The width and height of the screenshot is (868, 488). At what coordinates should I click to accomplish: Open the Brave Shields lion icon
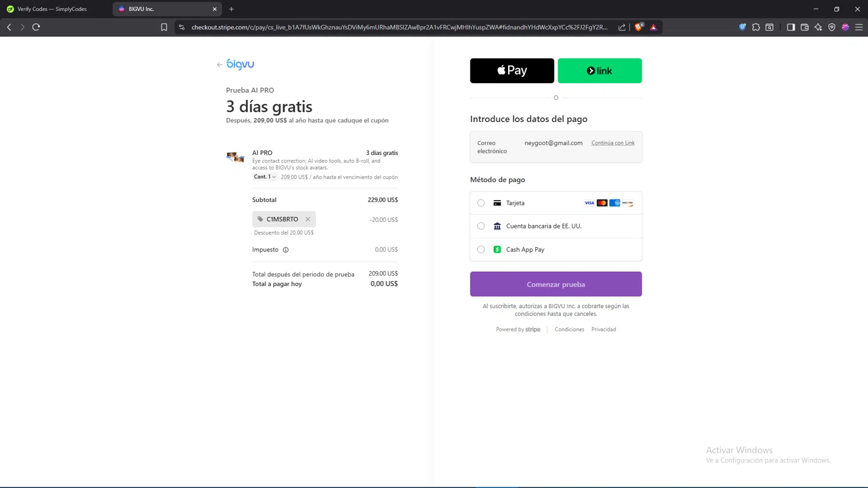point(639,27)
